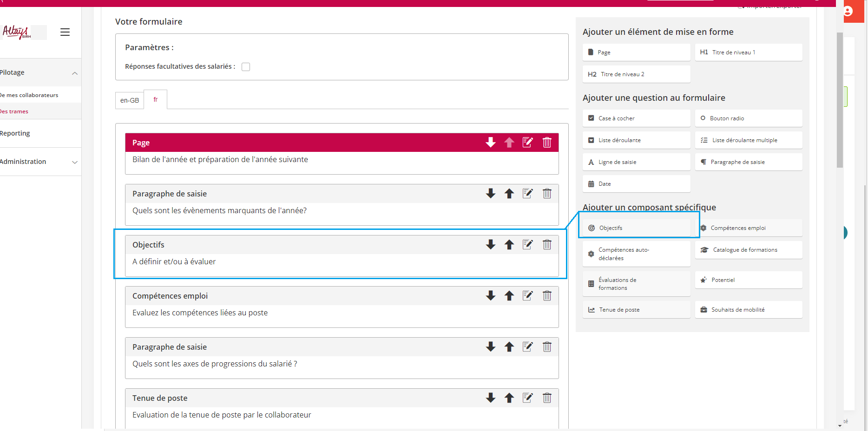Viewport: 868px width, 431px height.
Task: Collapse the Pilotage sidebar section
Action: [x=74, y=73]
